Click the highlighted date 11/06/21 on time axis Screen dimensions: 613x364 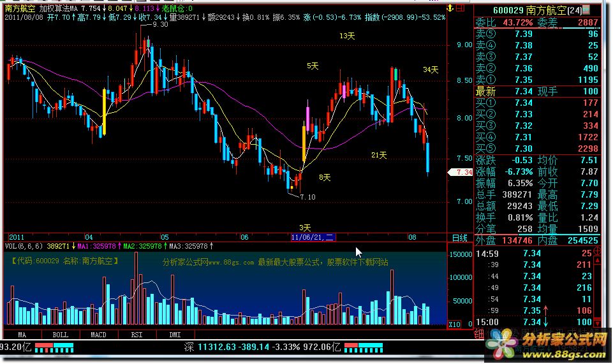[x=313, y=237]
